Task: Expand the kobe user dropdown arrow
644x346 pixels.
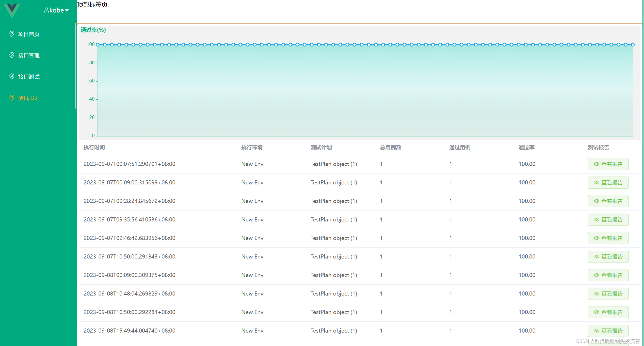Action: 67,10
